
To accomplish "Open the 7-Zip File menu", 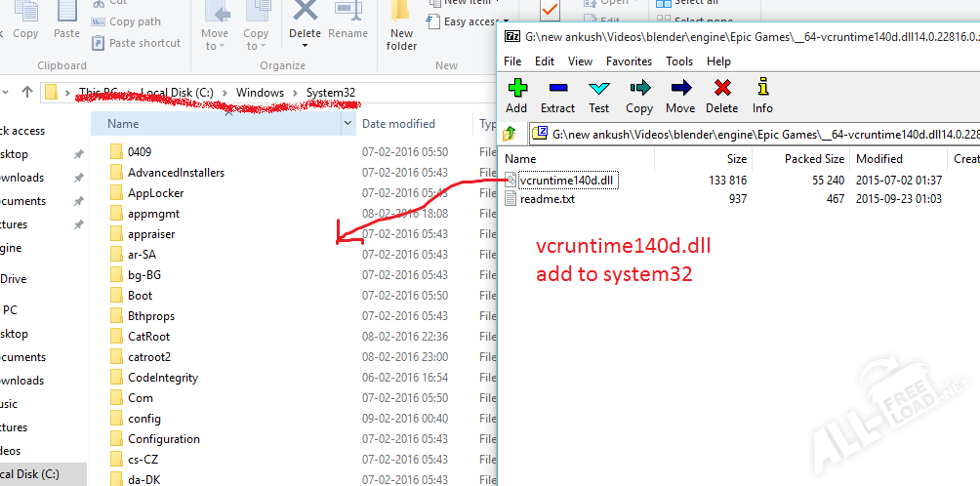I will click(x=512, y=61).
